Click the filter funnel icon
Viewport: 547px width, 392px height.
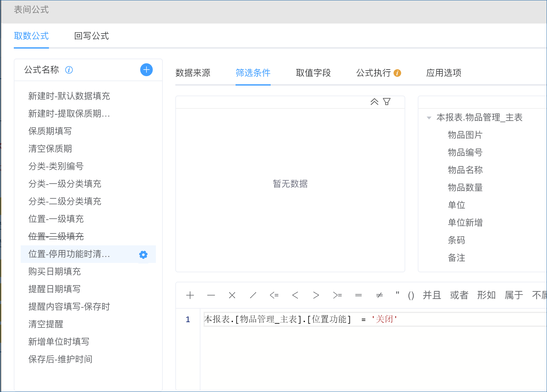[x=387, y=102]
